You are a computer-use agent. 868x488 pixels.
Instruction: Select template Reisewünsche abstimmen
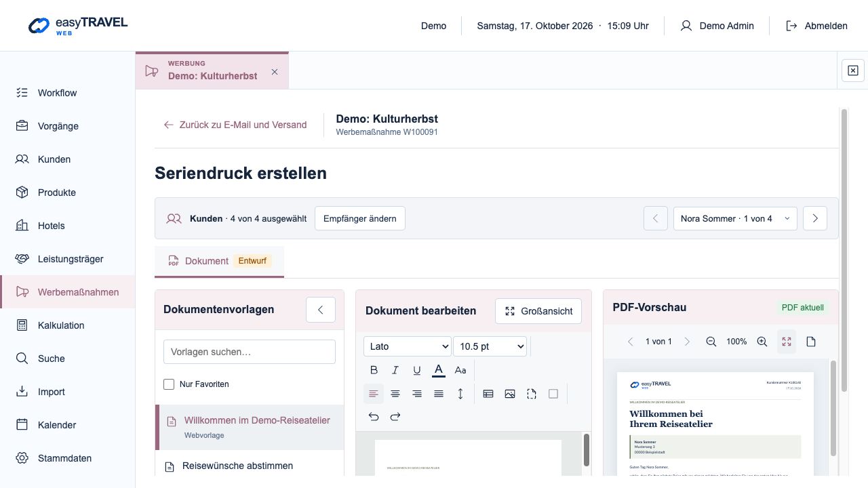(x=250, y=466)
